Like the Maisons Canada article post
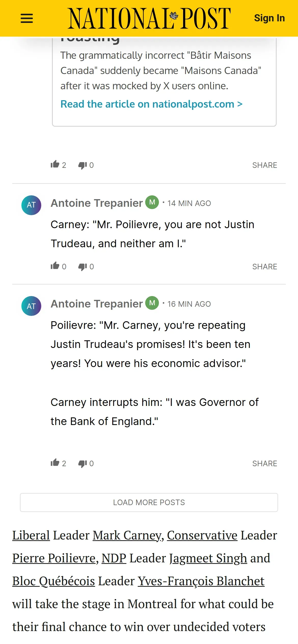 coord(55,165)
